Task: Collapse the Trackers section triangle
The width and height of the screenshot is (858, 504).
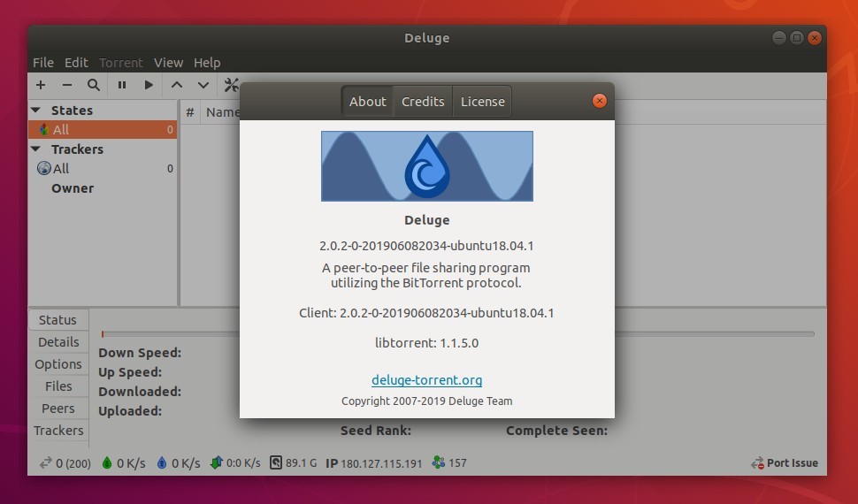Action: click(36, 149)
